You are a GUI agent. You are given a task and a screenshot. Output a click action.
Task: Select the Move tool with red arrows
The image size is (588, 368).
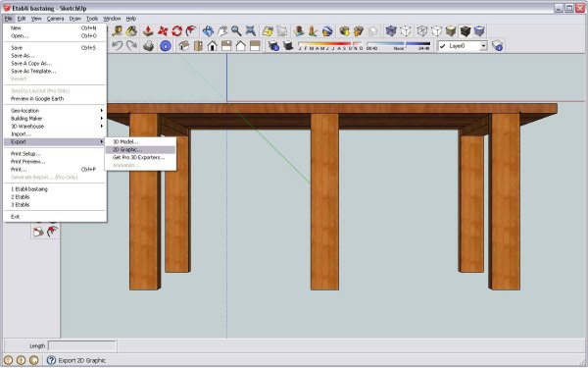(163, 30)
